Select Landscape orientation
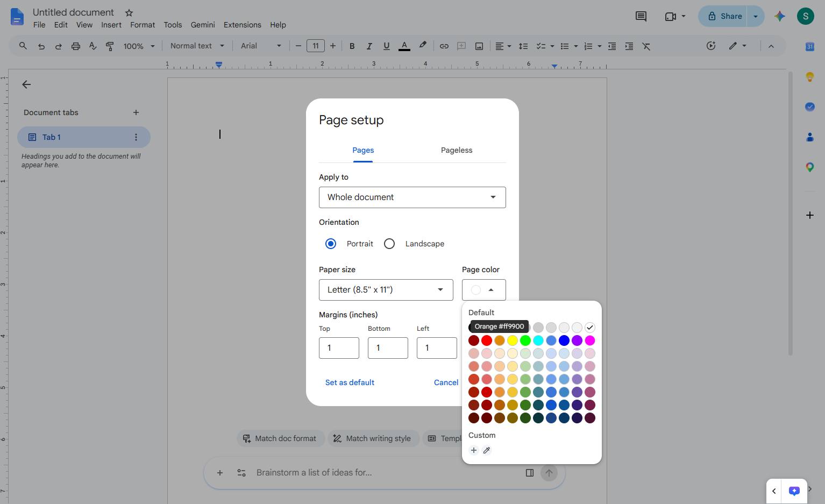The image size is (825, 504). 389,244
